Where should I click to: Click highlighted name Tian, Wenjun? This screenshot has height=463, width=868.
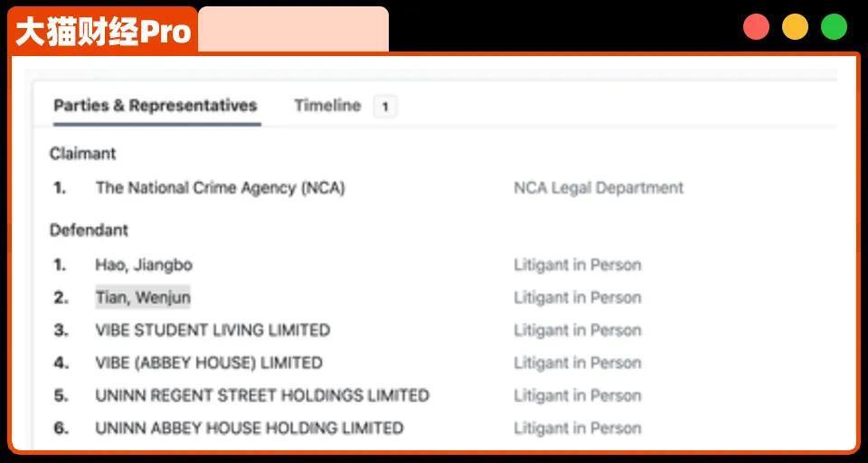click(x=143, y=298)
